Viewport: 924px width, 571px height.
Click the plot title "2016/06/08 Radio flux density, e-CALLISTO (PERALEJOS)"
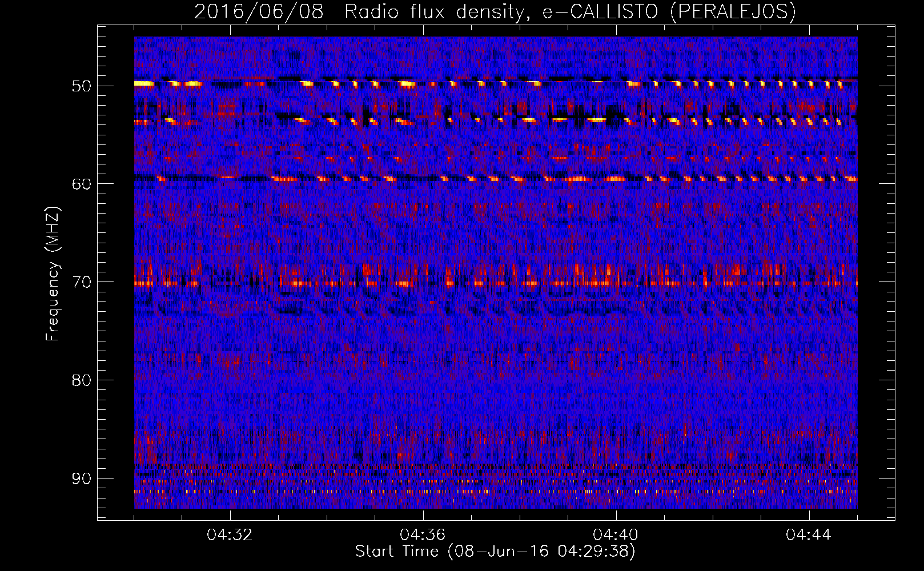pos(495,11)
